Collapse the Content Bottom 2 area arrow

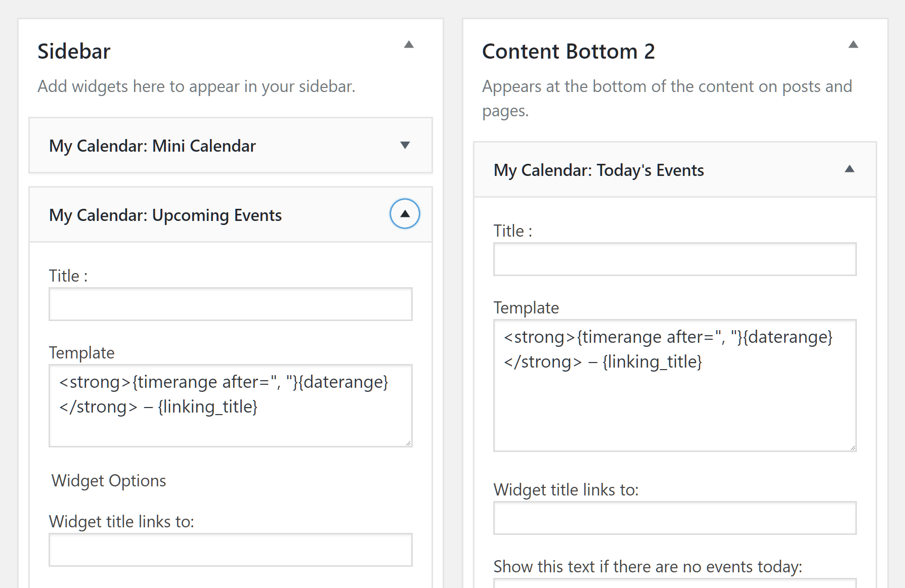tap(853, 44)
